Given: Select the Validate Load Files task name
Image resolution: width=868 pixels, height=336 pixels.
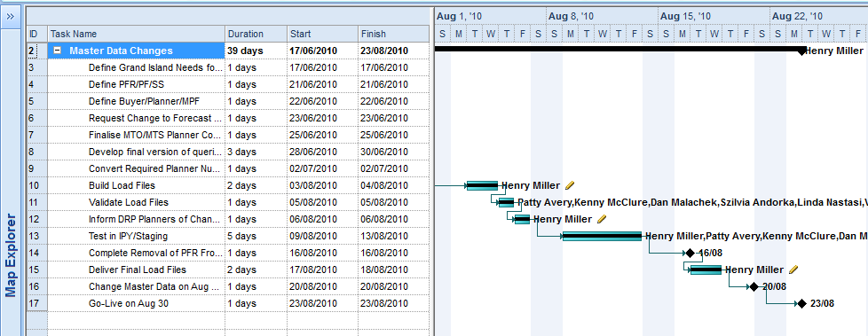Looking at the screenshot, I should [x=129, y=202].
